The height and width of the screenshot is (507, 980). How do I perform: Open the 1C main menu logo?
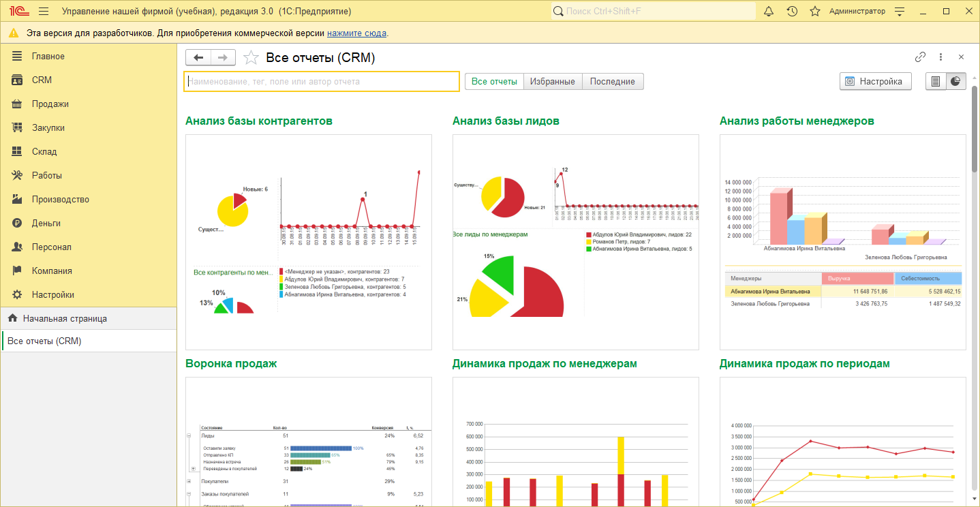tap(18, 12)
